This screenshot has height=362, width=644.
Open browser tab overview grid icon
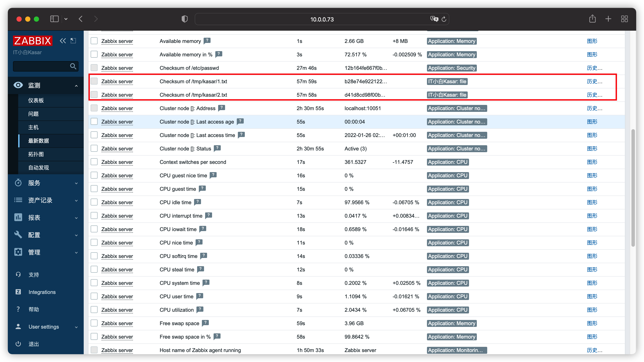coord(624,19)
